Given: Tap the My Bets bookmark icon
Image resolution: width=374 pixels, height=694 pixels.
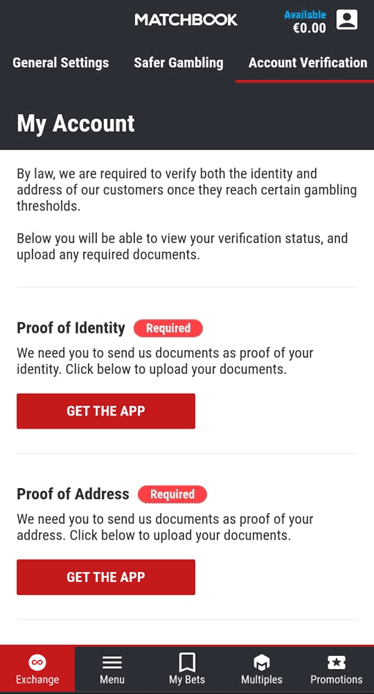Looking at the screenshot, I should pyautogui.click(x=187, y=663).
